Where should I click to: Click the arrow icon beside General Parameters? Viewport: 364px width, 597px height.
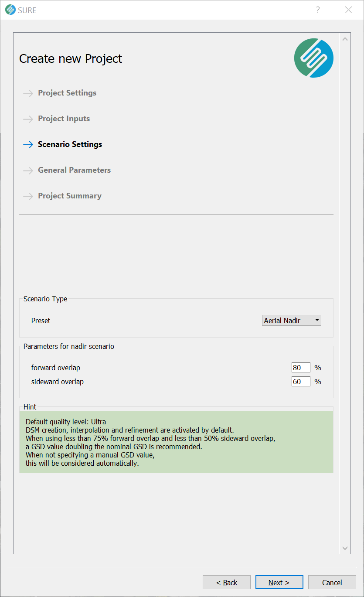point(28,171)
